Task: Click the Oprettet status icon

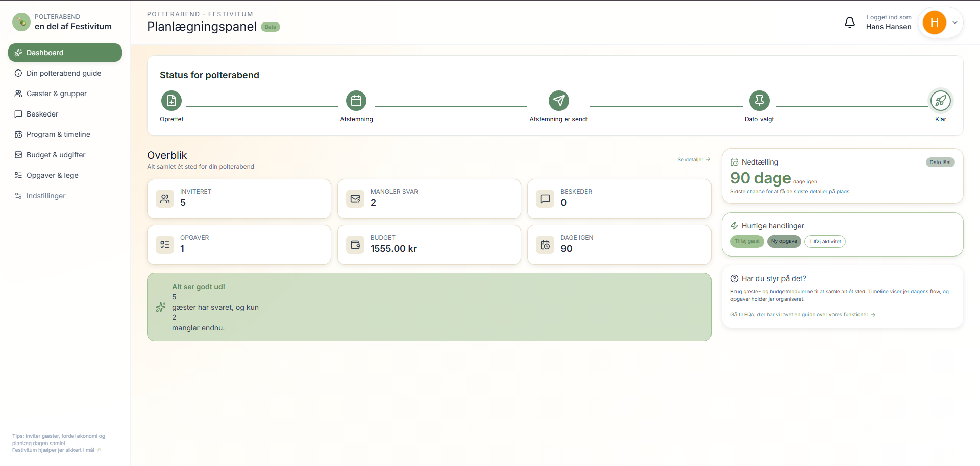Action: [171, 101]
